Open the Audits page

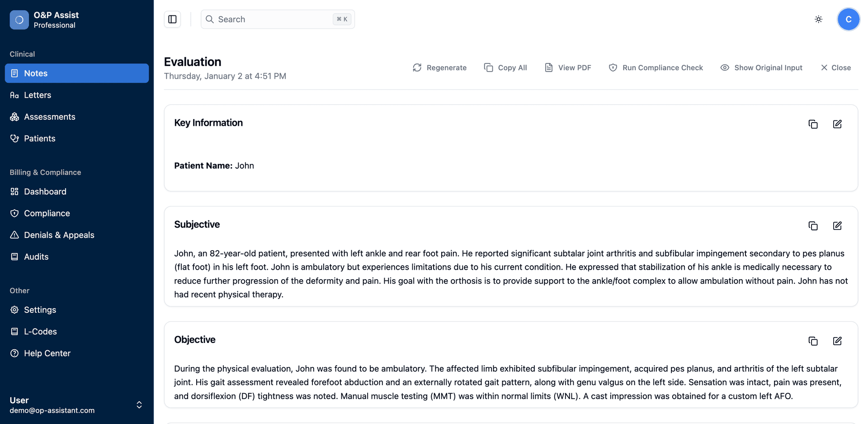coord(77,257)
